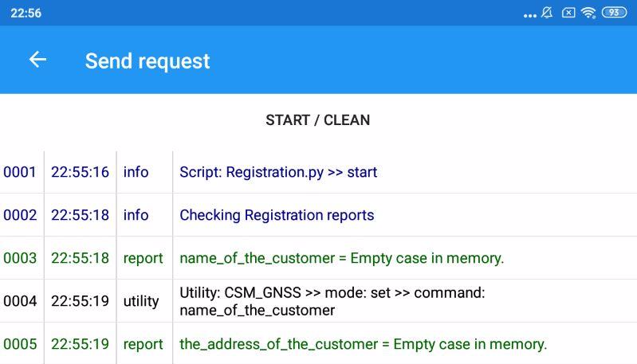Select the the_address_of_the_customer report message
The image size is (637, 364).
tap(363, 344)
